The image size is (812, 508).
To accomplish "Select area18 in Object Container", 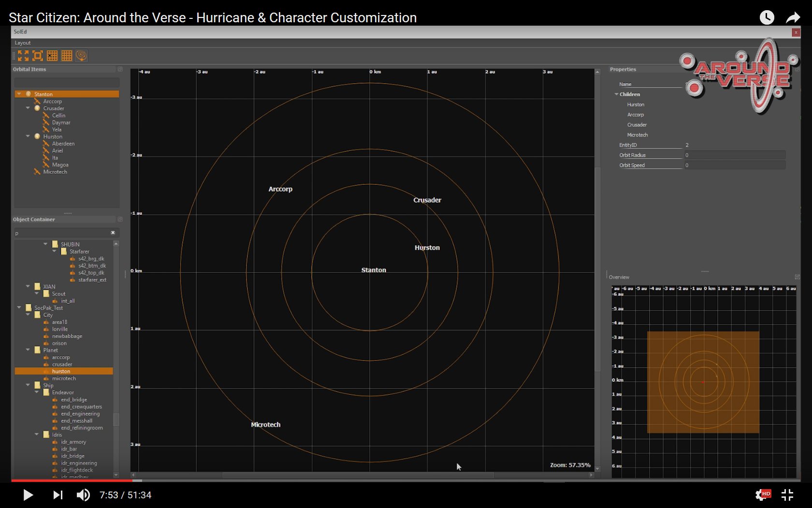I will (x=59, y=322).
